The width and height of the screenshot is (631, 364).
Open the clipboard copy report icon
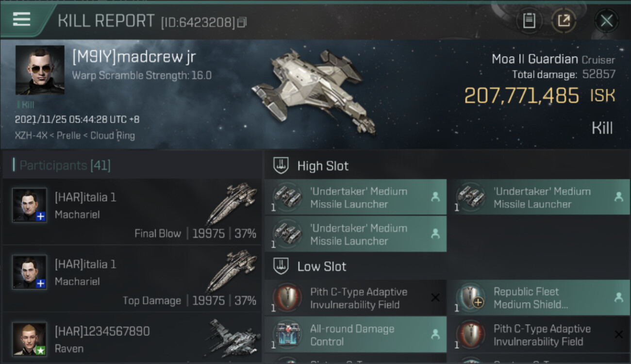(529, 21)
